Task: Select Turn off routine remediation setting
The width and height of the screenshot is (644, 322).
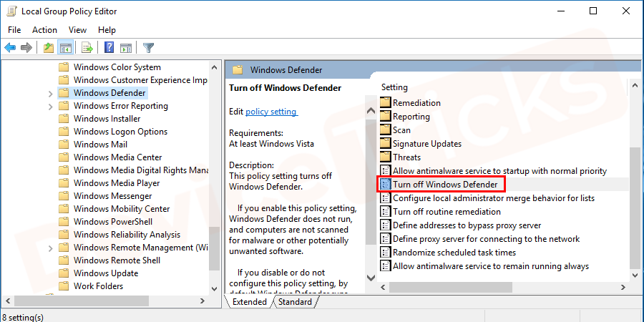Action: point(447,212)
